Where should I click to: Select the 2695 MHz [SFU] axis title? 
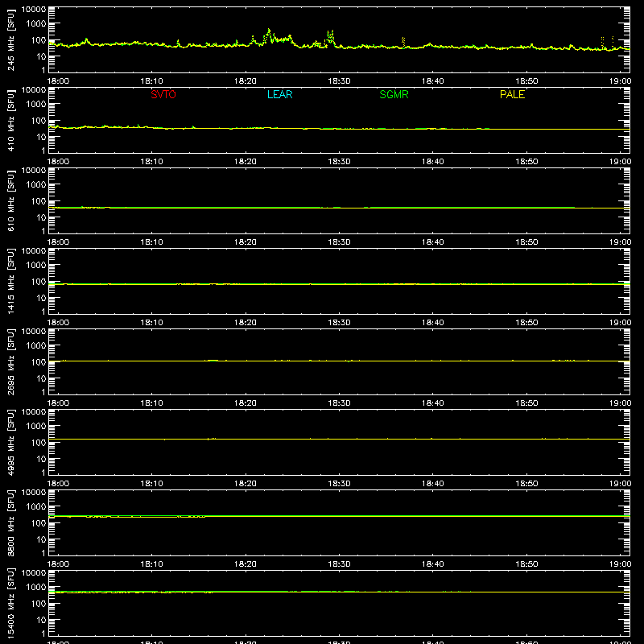pyautogui.click(x=10, y=361)
